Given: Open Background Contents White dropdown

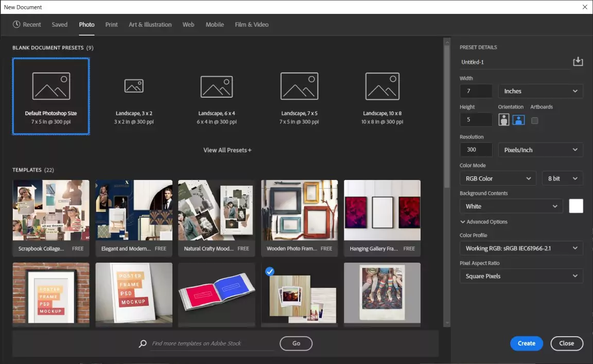Looking at the screenshot, I should [511, 206].
